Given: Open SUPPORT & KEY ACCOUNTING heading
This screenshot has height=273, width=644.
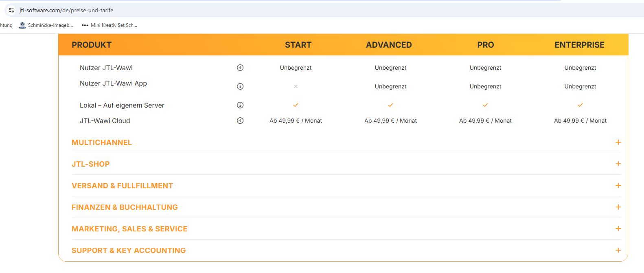Looking at the screenshot, I should coord(129,251).
